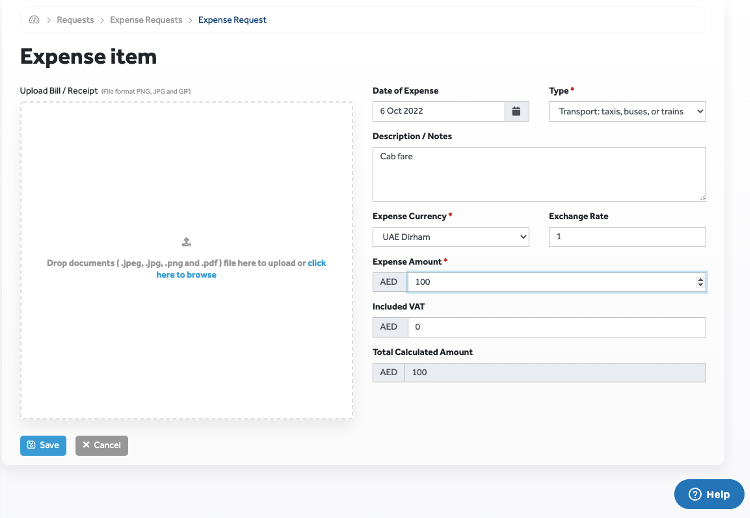750x518 pixels.
Task: Expand the expense Type dropdown
Action: point(627,111)
